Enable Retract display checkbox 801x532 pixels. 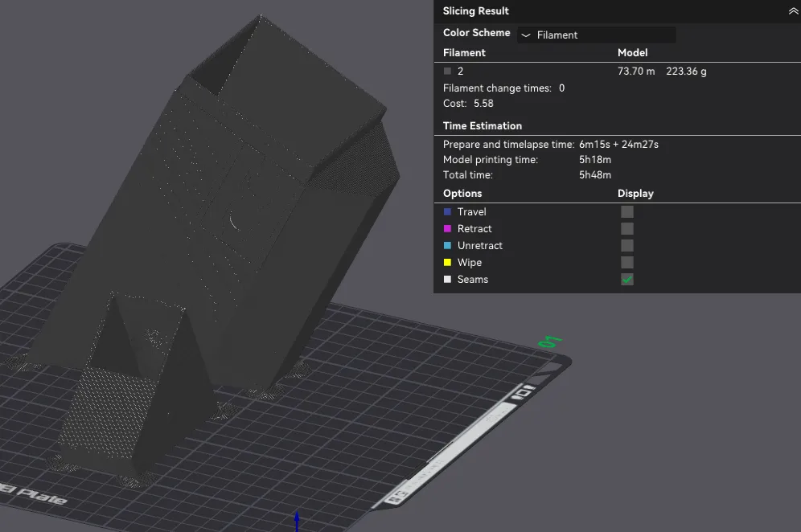click(626, 229)
